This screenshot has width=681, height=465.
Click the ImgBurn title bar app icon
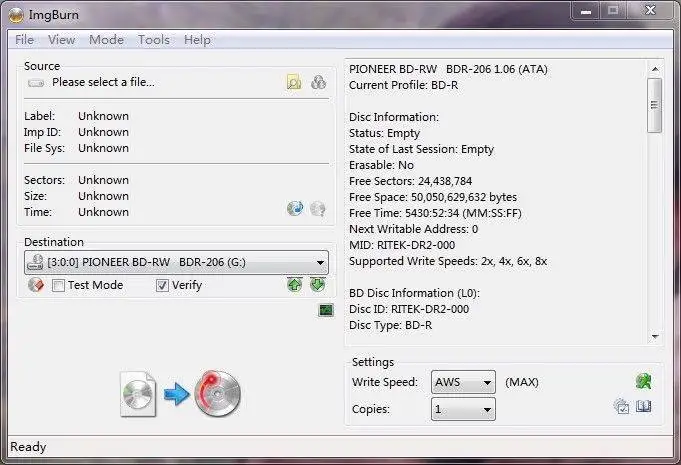point(16,15)
